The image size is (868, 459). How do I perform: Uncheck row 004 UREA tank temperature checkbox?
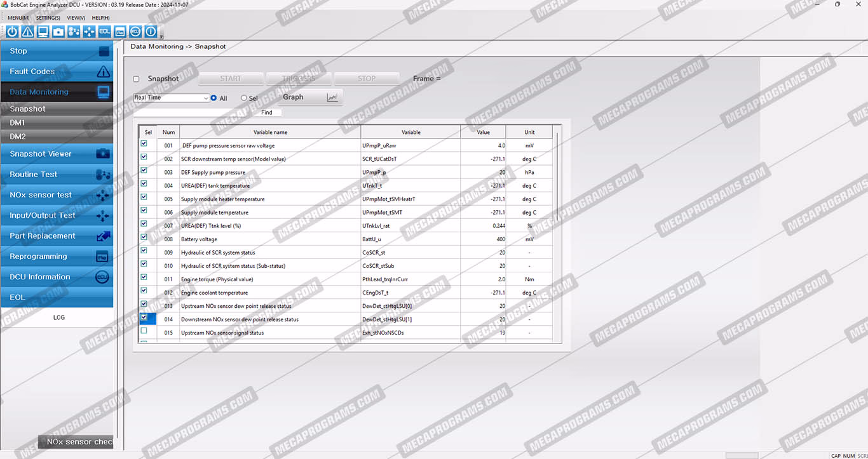tap(144, 183)
